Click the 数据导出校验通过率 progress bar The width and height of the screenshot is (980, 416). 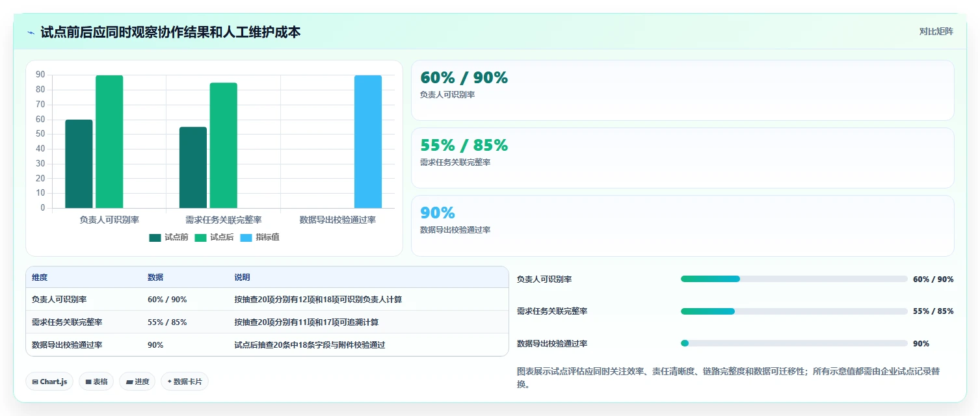pyautogui.click(x=794, y=343)
